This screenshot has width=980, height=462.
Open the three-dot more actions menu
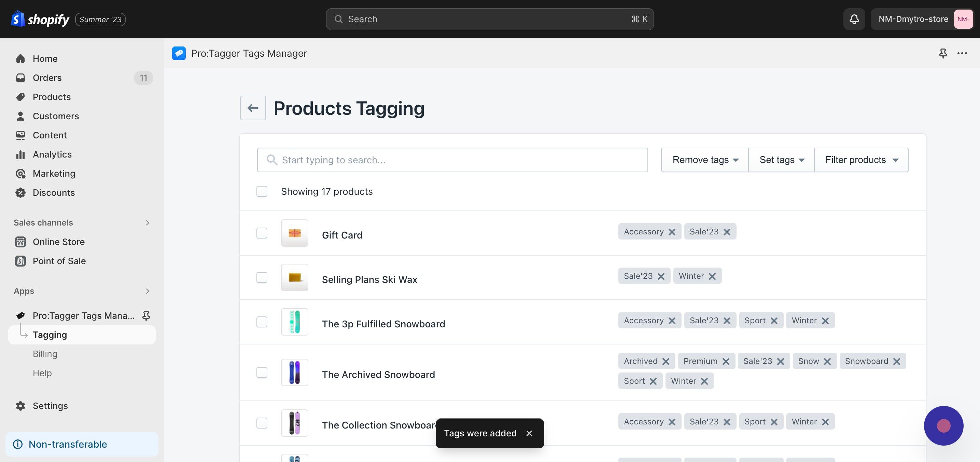(x=962, y=53)
